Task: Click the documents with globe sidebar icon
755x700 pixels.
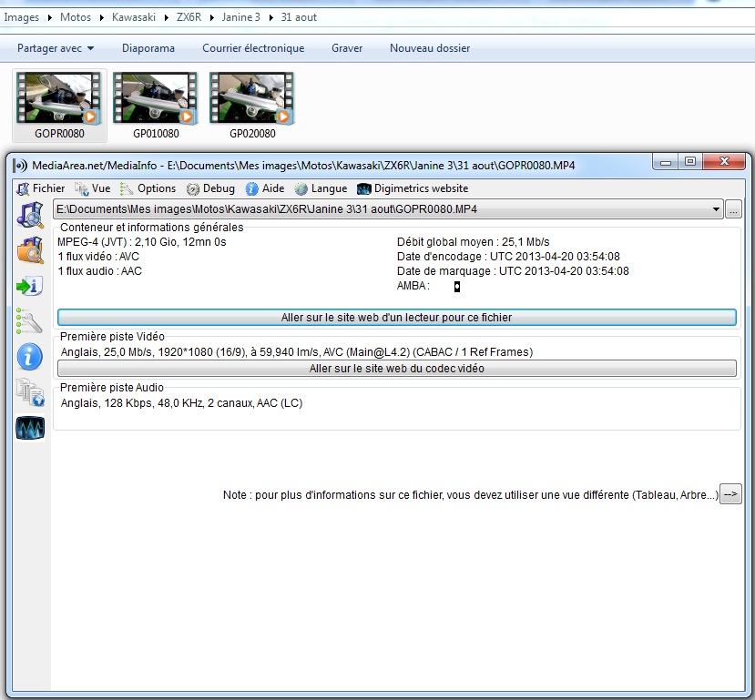Action: coord(30,392)
